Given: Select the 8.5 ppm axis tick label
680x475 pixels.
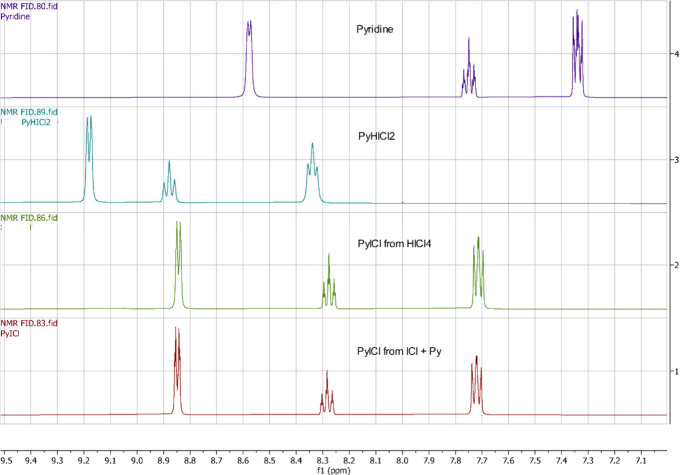Looking at the screenshot, I should (x=270, y=460).
